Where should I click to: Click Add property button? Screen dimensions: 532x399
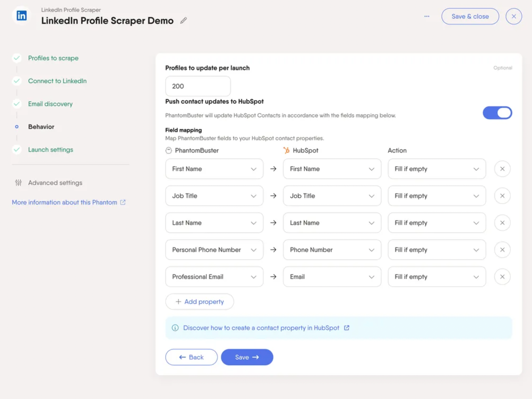tap(200, 302)
